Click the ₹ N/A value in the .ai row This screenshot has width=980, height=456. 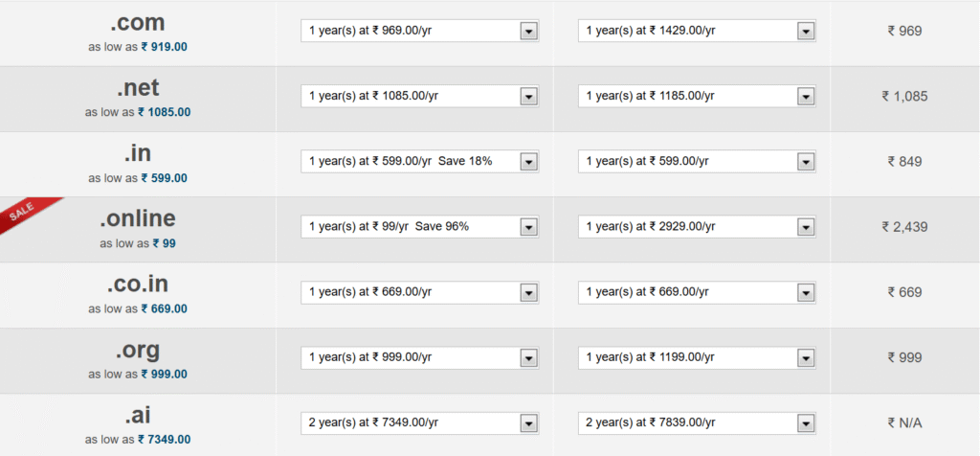[x=904, y=422]
